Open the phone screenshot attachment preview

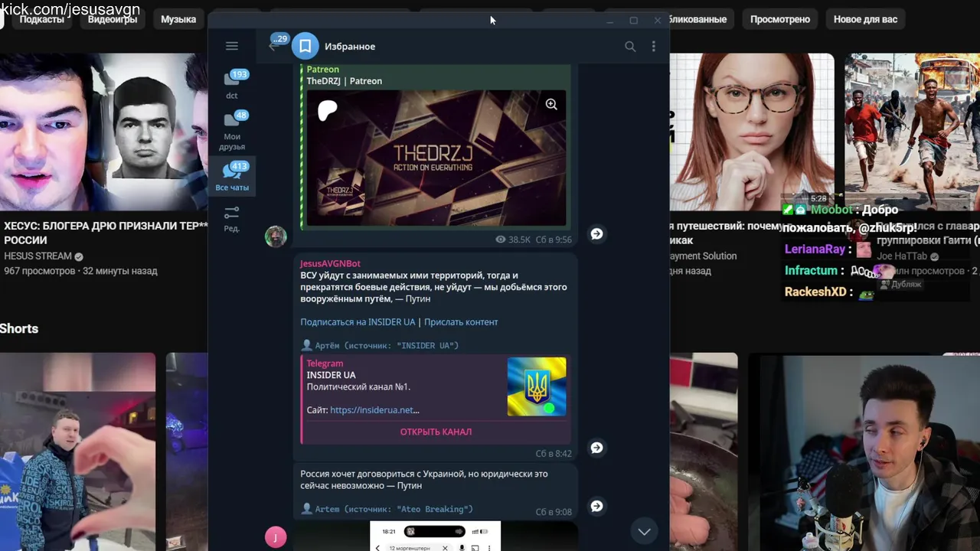pos(435,536)
